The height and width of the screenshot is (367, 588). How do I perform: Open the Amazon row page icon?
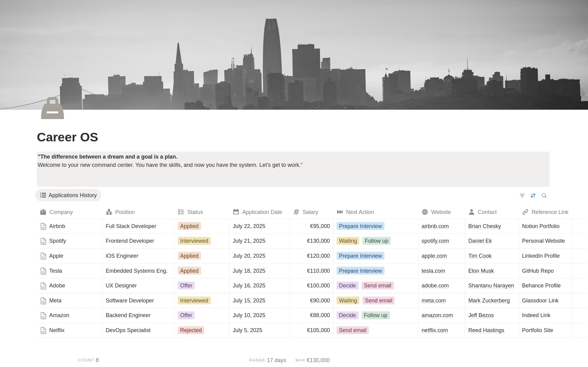[x=43, y=315]
